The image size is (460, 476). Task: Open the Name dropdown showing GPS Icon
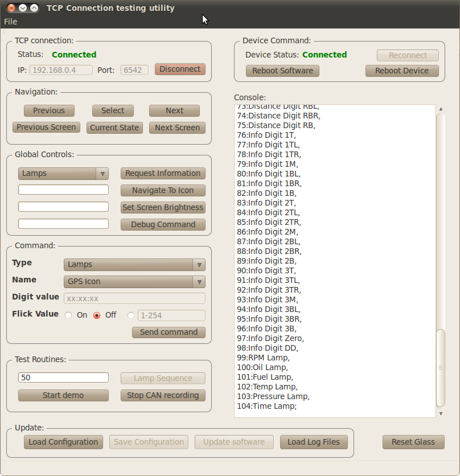(134, 281)
